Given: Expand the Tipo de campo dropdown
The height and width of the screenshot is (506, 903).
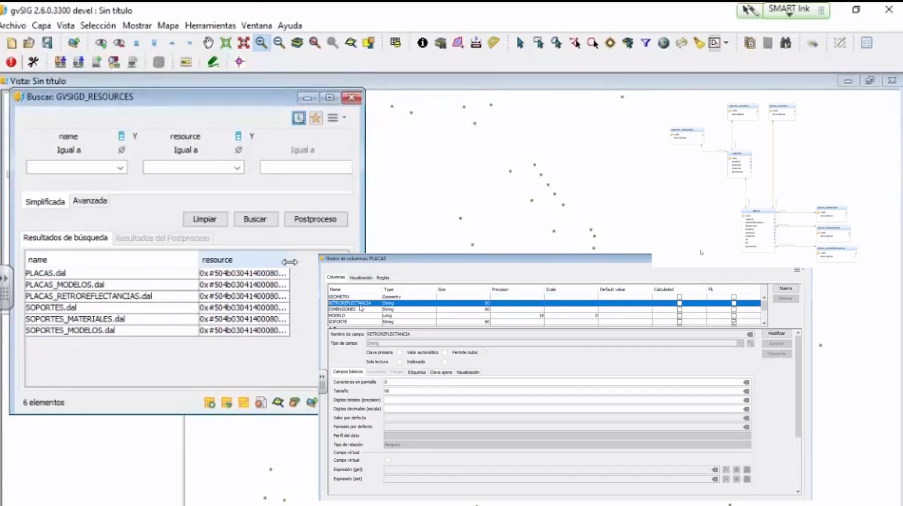Looking at the screenshot, I should click(x=739, y=343).
